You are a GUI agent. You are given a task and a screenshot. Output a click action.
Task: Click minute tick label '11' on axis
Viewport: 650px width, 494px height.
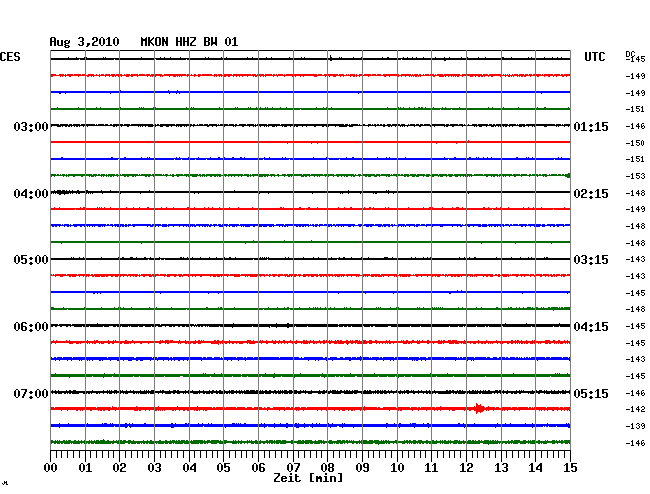click(432, 468)
